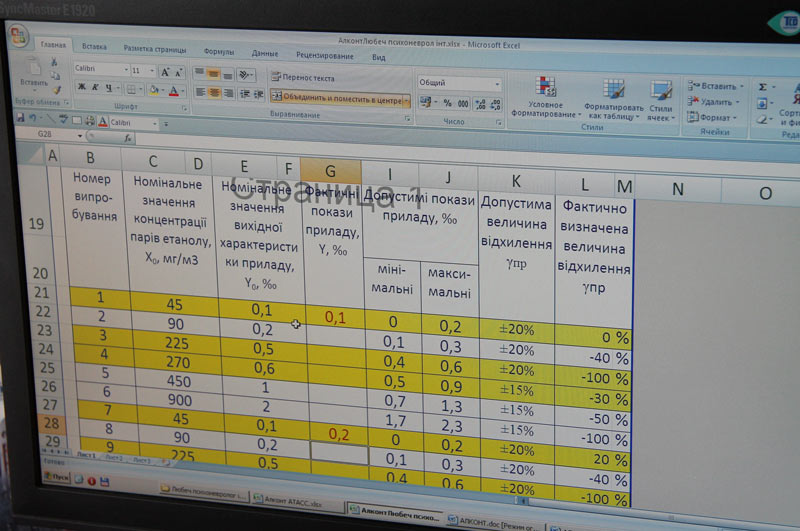Screen dimensions: 800x531
Task: Open the Формулы ribbon tab
Action: point(218,50)
